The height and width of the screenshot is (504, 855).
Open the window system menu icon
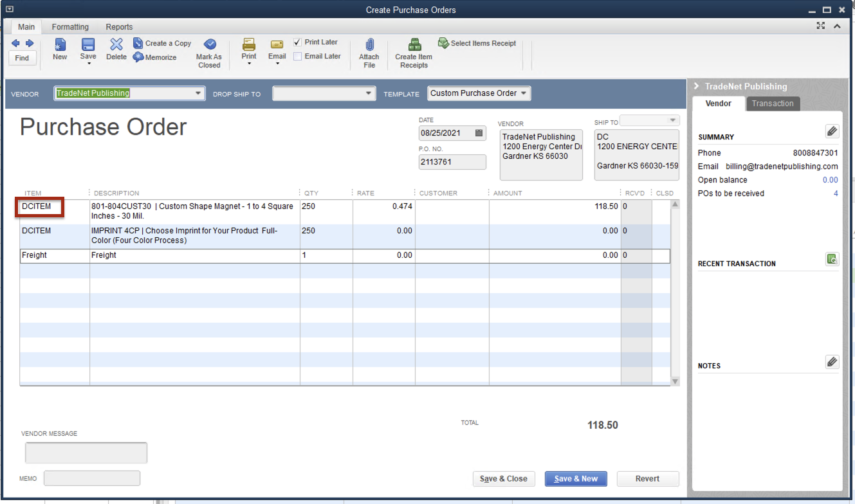(x=9, y=10)
